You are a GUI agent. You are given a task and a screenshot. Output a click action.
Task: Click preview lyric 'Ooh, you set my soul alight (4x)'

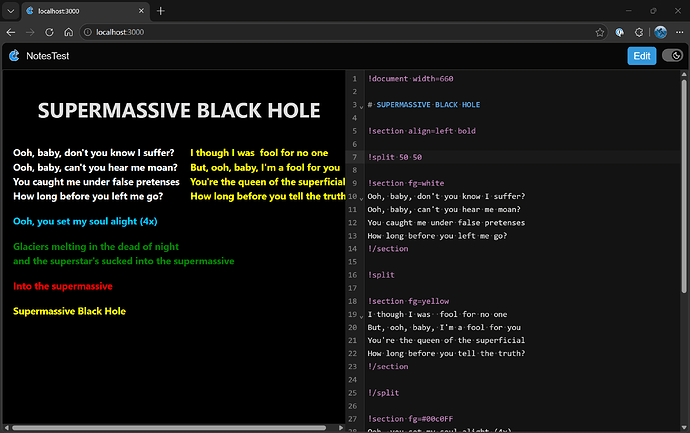pyautogui.click(x=85, y=221)
